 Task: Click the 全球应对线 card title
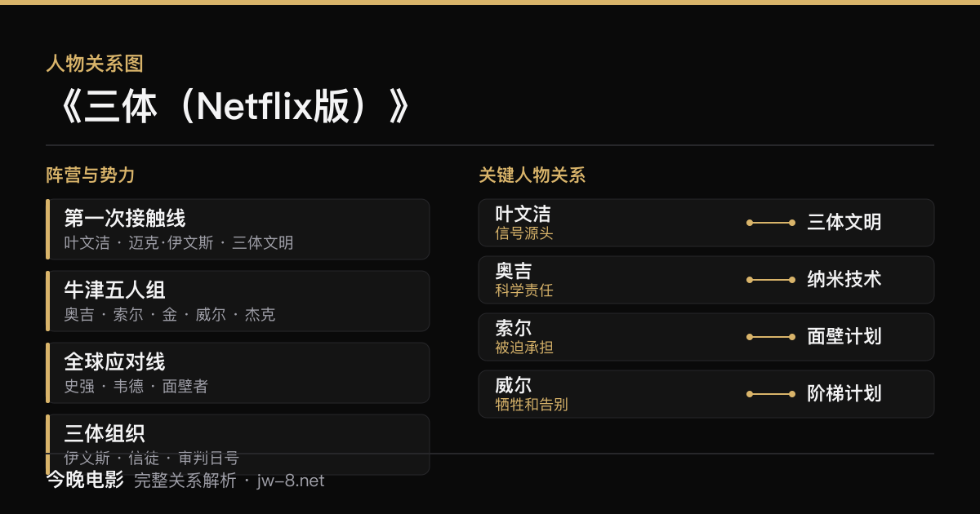114,361
